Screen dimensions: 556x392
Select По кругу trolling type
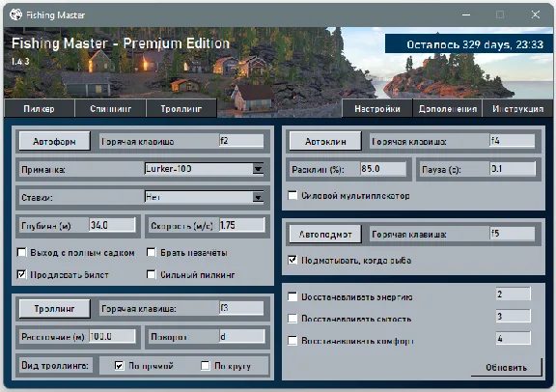coord(206,365)
